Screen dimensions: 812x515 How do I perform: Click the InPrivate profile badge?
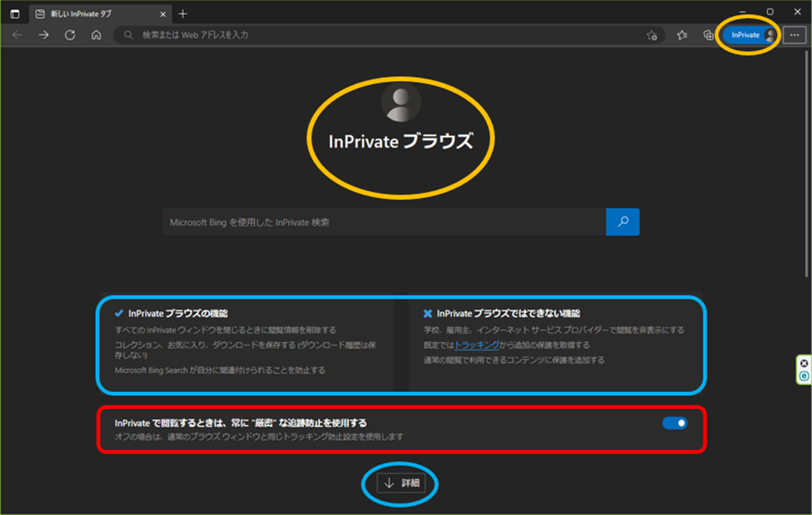[x=747, y=34]
